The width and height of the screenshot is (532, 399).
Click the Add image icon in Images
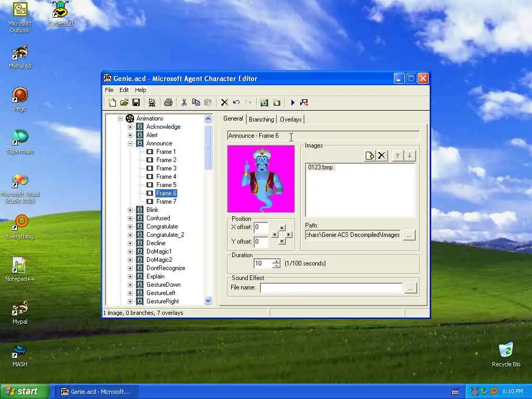[369, 156]
